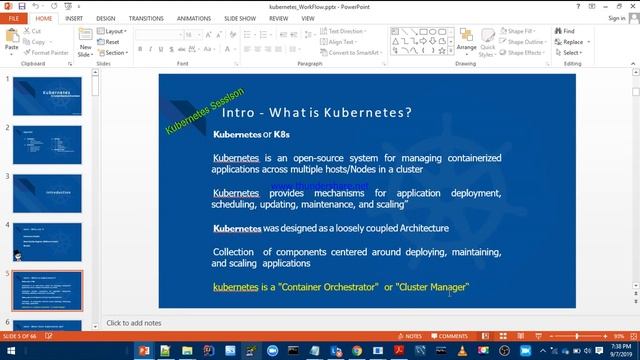Screen dimensions: 640x360
Task: Open VLC media player from taskbar
Action: tap(462, 351)
